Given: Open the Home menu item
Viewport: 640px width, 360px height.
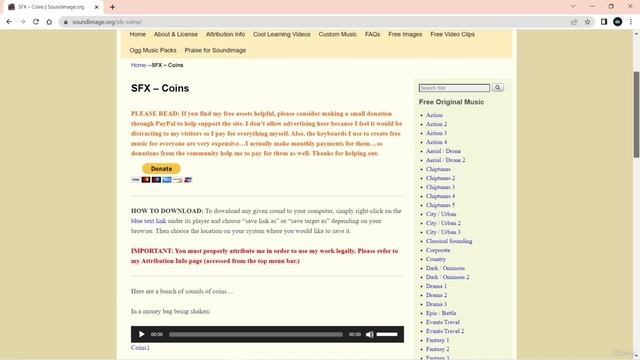Looking at the screenshot, I should [x=138, y=34].
